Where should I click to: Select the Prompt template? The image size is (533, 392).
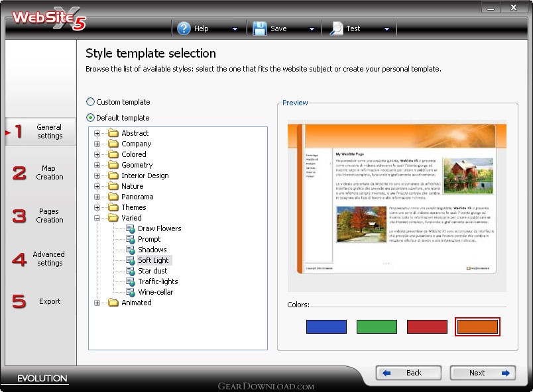149,239
